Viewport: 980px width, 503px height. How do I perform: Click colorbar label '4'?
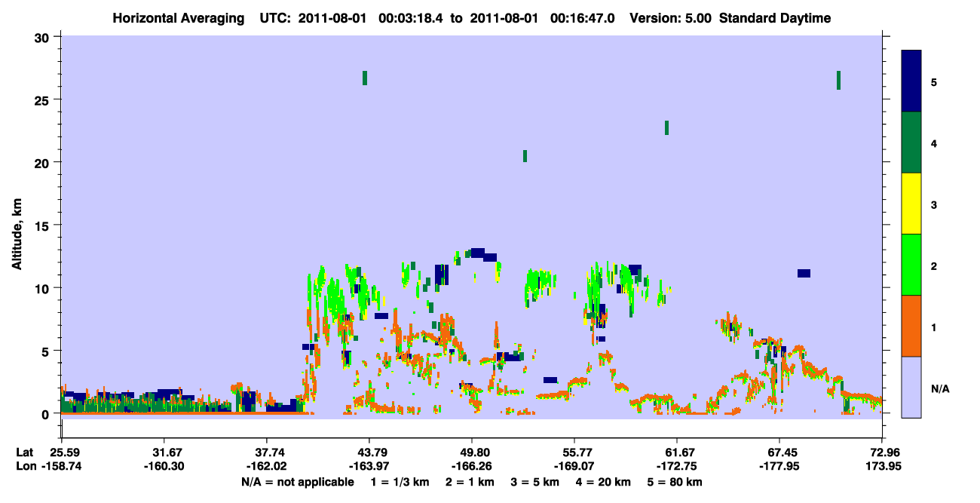coord(934,143)
